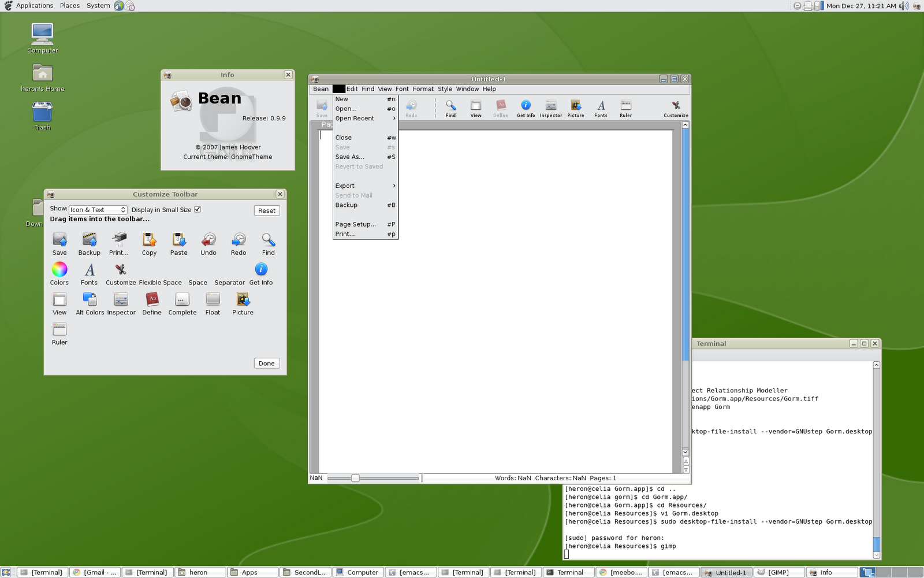Click Customize in the Bean document toolbar
This screenshot has width=924, height=578.
click(676, 108)
